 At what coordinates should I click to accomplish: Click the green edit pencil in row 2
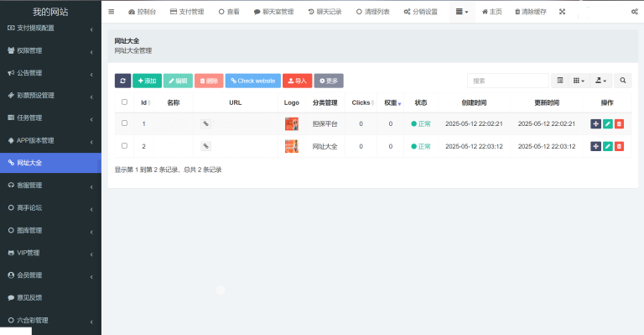(607, 146)
